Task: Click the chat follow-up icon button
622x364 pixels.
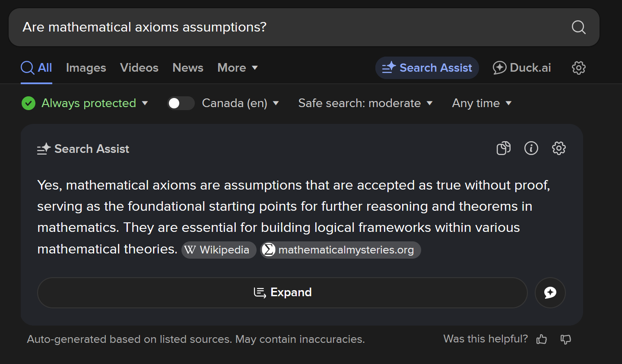Action: point(550,293)
